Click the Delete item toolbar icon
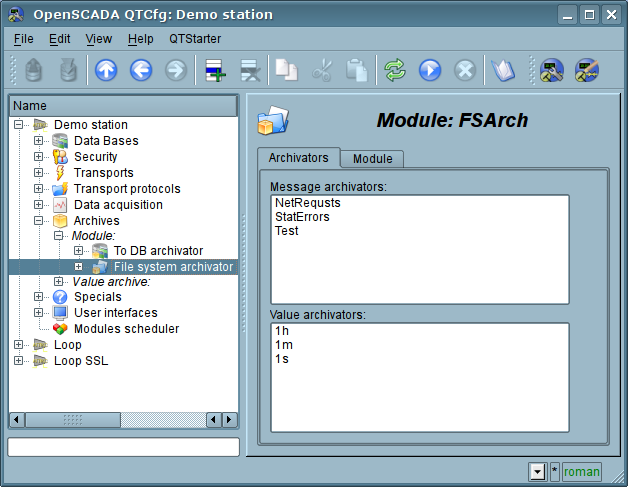 click(250, 70)
